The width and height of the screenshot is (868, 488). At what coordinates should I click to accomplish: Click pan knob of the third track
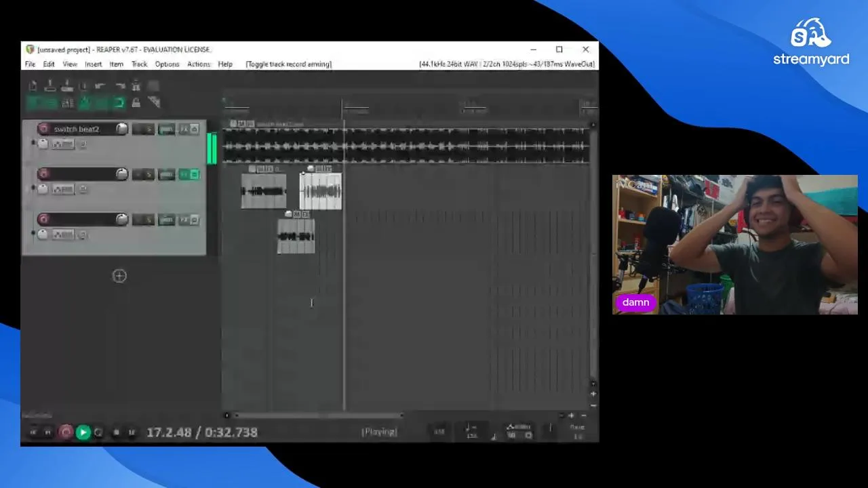(x=43, y=235)
